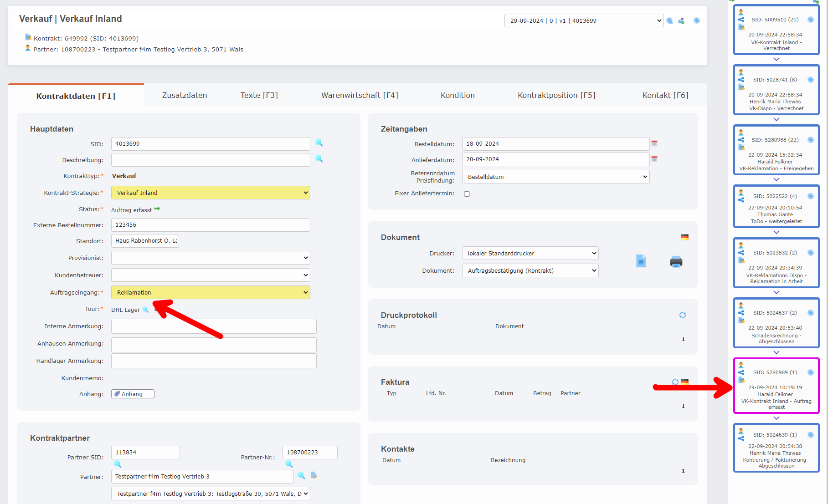Expand the Auftragseingang dropdown showing Reklamation
Screen dimensions: 828x504
point(211,292)
